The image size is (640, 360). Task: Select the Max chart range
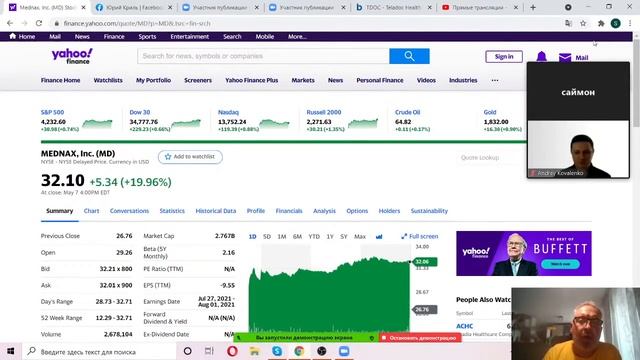click(x=360, y=236)
